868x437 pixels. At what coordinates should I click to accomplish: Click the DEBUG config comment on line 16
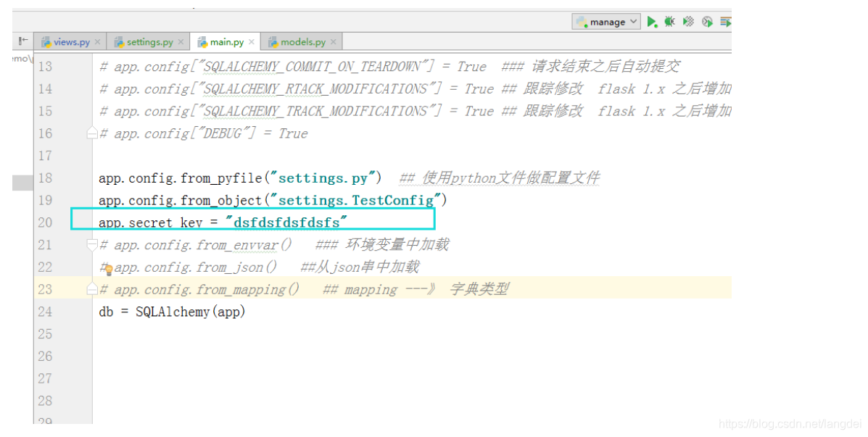(x=203, y=133)
